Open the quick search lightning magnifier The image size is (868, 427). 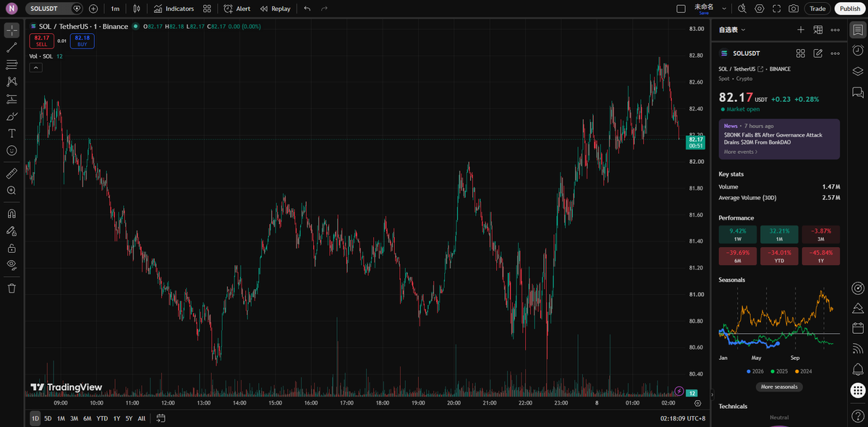(x=742, y=9)
